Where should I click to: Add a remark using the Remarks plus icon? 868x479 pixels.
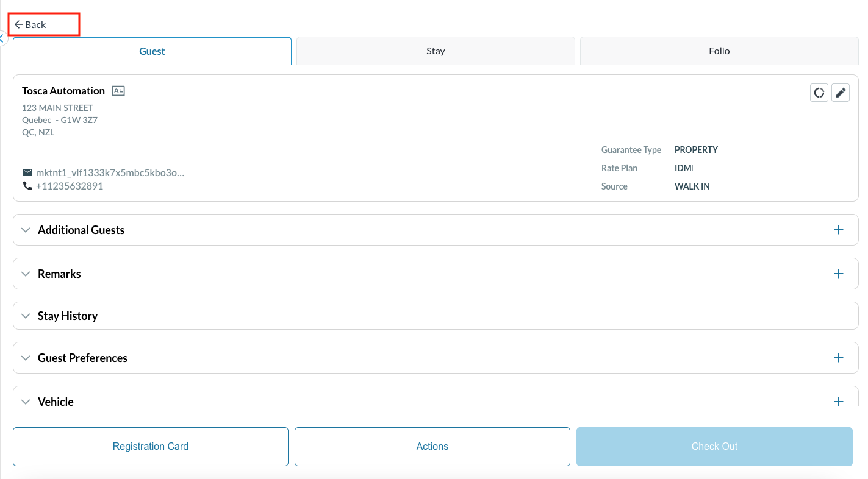click(x=839, y=274)
